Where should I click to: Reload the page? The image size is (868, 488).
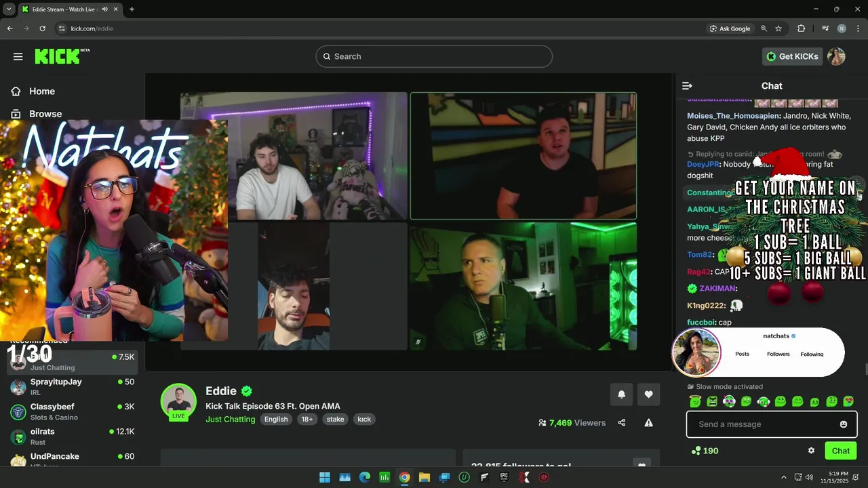(42, 28)
